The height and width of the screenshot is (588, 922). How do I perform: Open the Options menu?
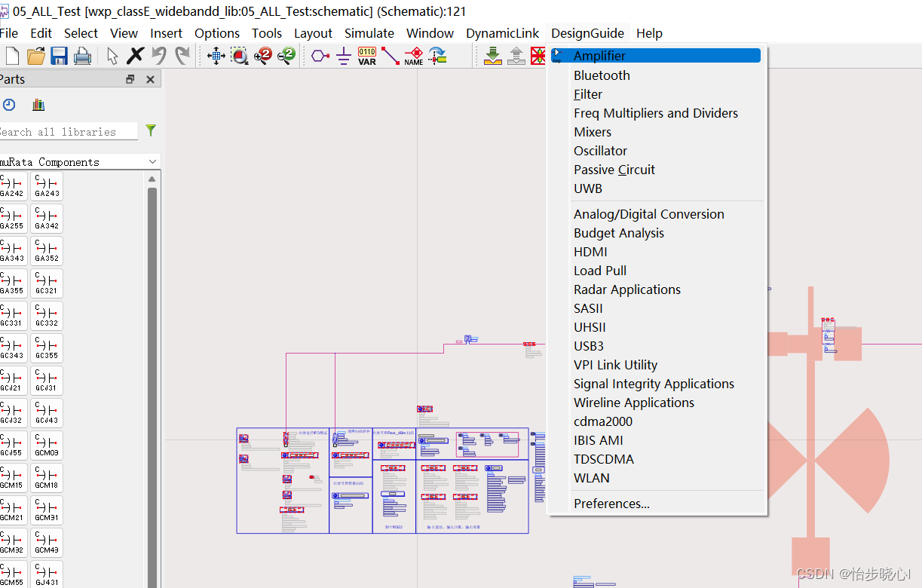pyautogui.click(x=217, y=33)
